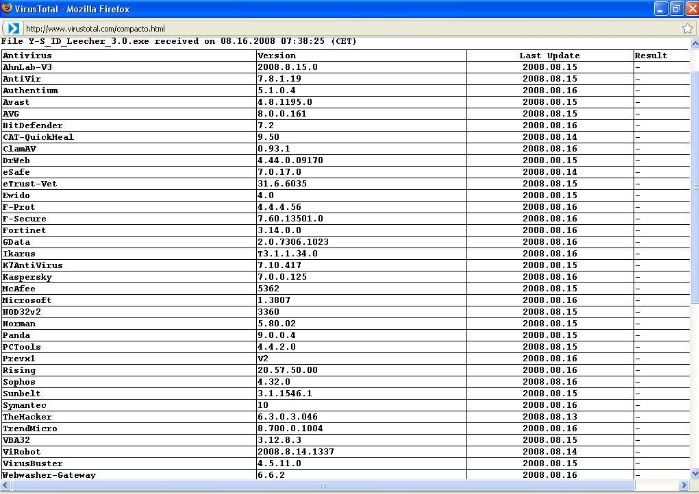Select the Norman antivirus name

[x=19, y=324]
